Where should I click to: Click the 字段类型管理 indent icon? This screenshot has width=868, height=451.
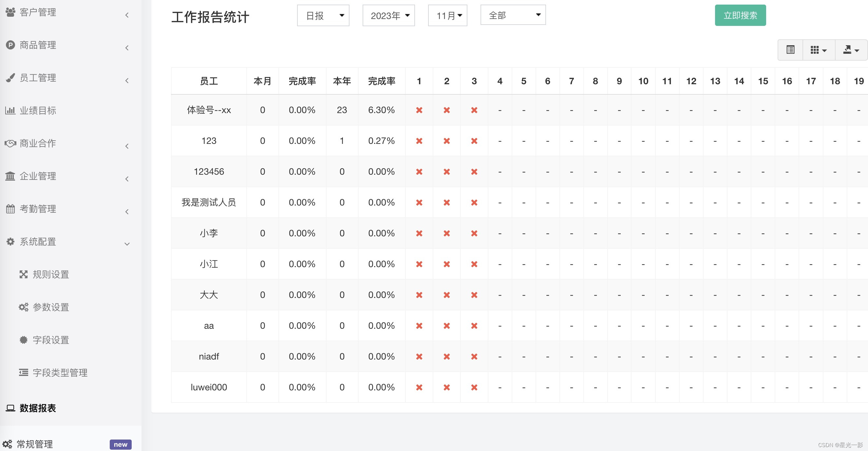(23, 372)
